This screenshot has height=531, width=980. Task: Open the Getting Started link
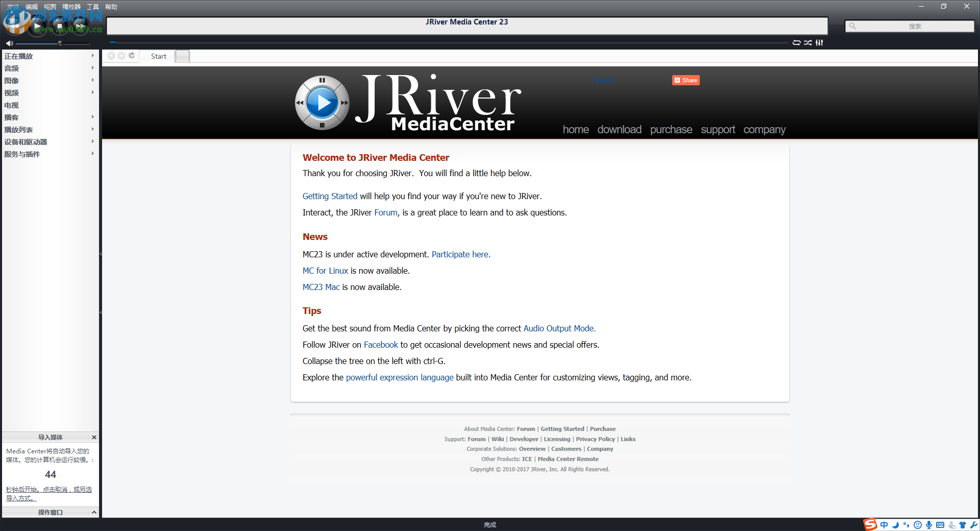[x=330, y=196]
